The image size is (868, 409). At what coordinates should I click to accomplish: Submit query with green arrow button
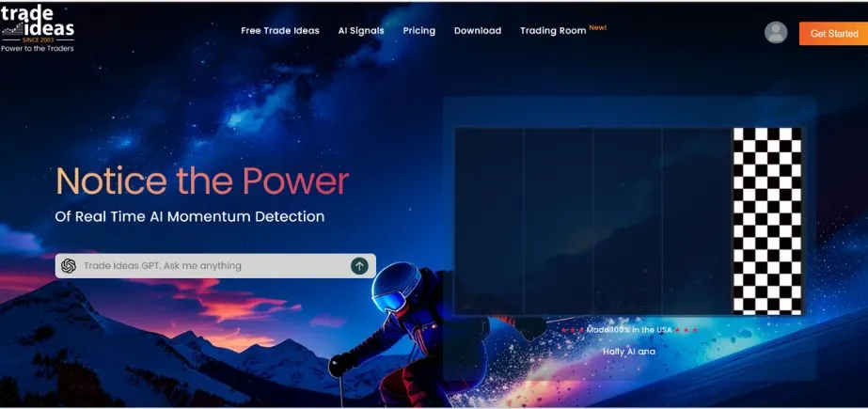(x=359, y=266)
